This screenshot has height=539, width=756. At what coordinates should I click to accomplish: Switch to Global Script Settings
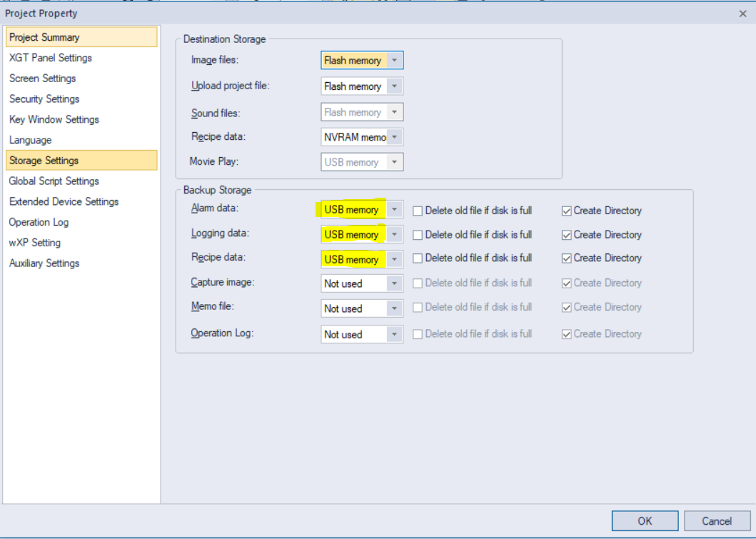pyautogui.click(x=56, y=181)
